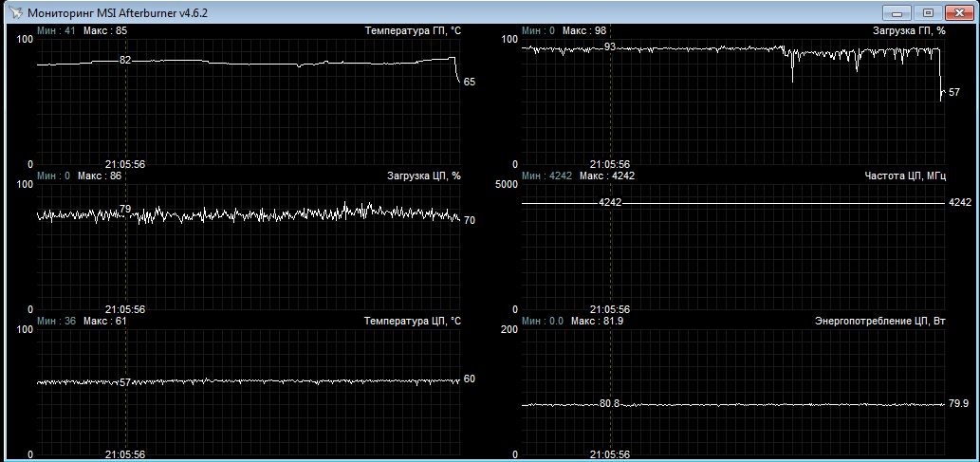Image resolution: width=980 pixels, height=462 pixels.
Task: Click timestamp 21:05:56 under GPU temperature graph
Action: (125, 164)
